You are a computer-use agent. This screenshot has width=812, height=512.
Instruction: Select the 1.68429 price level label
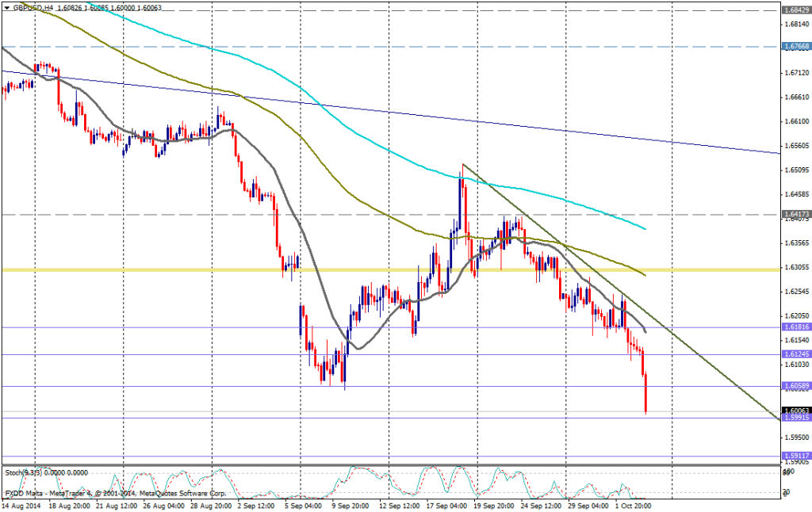tap(795, 10)
